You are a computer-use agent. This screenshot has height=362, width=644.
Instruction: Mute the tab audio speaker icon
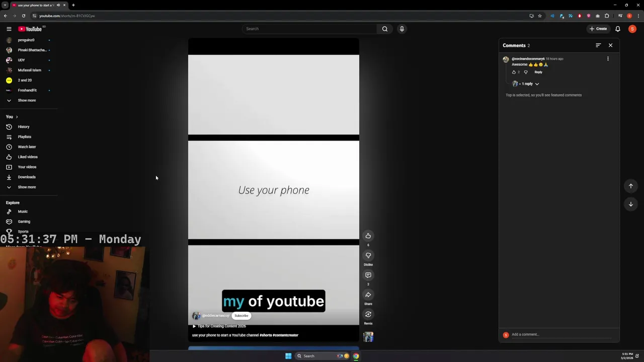pos(58,5)
